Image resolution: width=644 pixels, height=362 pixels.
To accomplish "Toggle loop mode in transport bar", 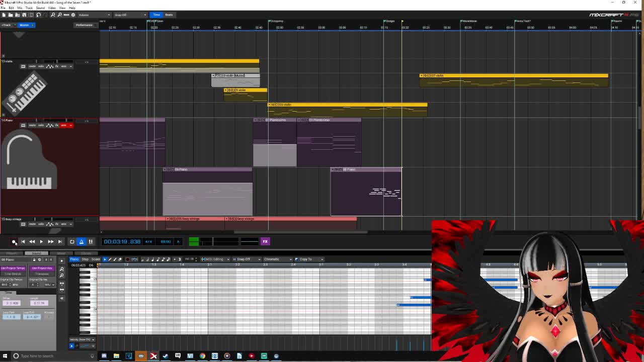I will click(x=72, y=242).
